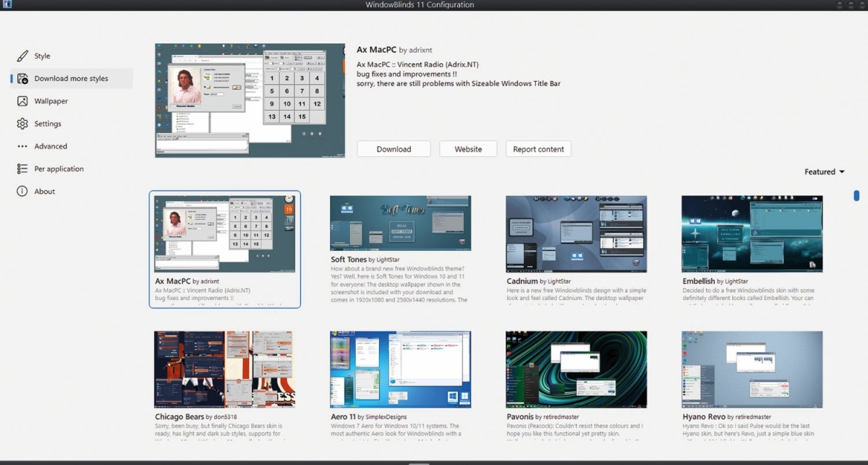
Task: Click the WindowBlinds app icon in title bar
Action: (x=7, y=4)
